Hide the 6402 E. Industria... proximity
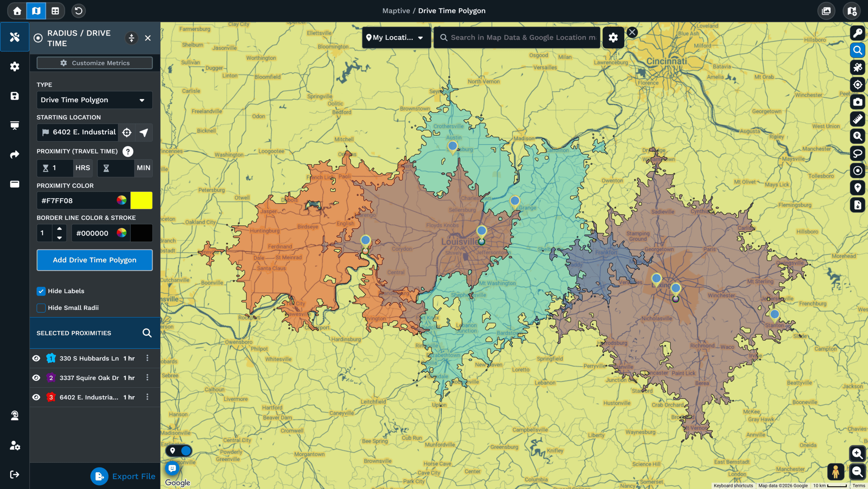This screenshot has height=489, width=868. click(x=36, y=397)
